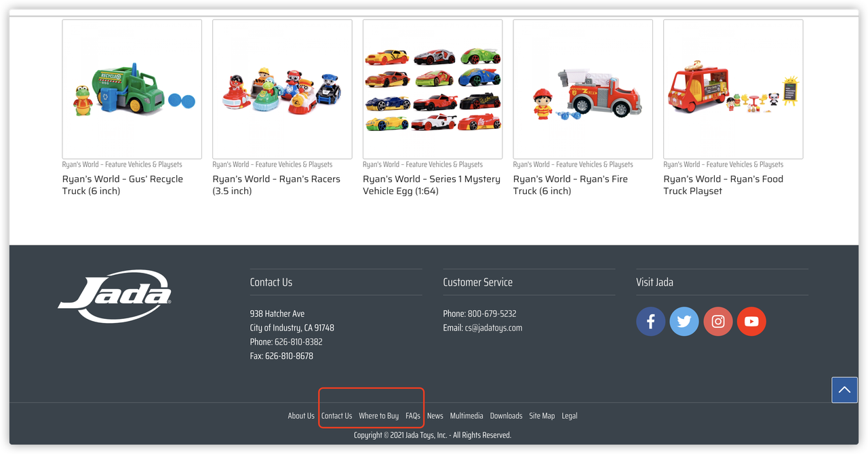Open the News footer link
Viewport: 868px width, 454px height.
point(435,416)
